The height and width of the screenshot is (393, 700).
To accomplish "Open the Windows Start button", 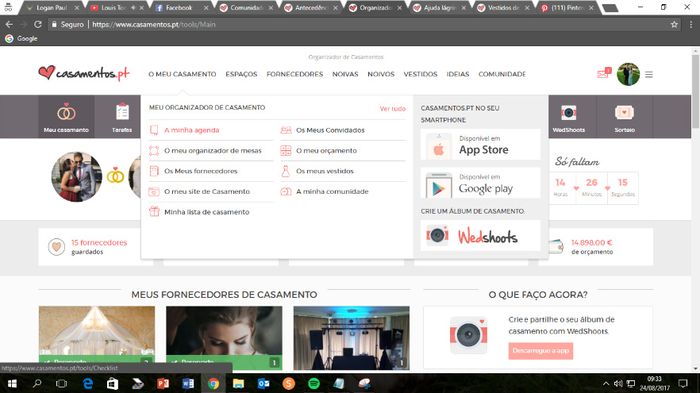I will pos(12,384).
